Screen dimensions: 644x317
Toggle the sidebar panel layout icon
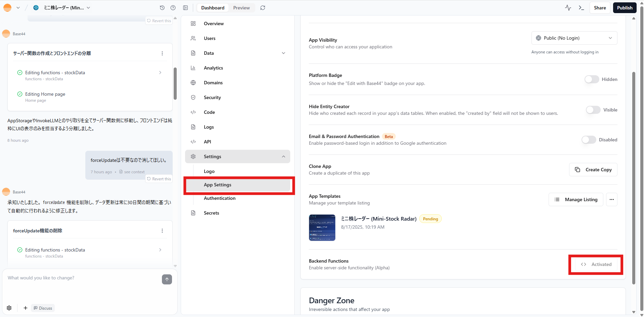(185, 8)
